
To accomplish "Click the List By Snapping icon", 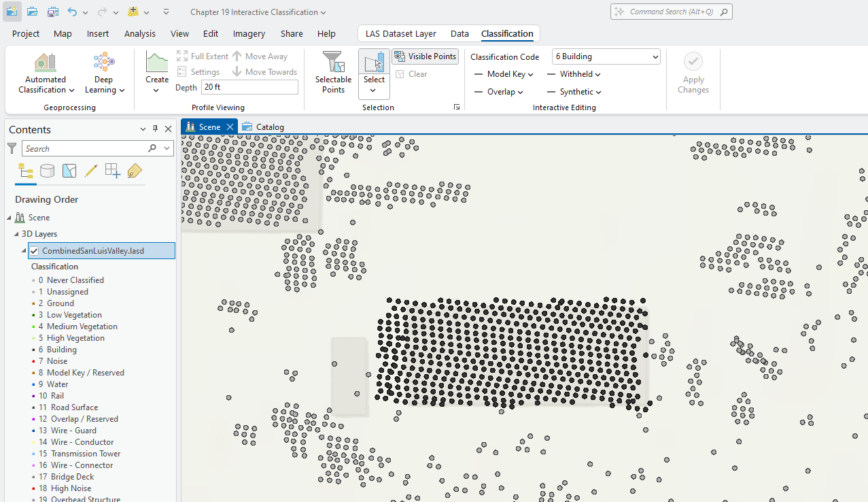I will 113,171.
